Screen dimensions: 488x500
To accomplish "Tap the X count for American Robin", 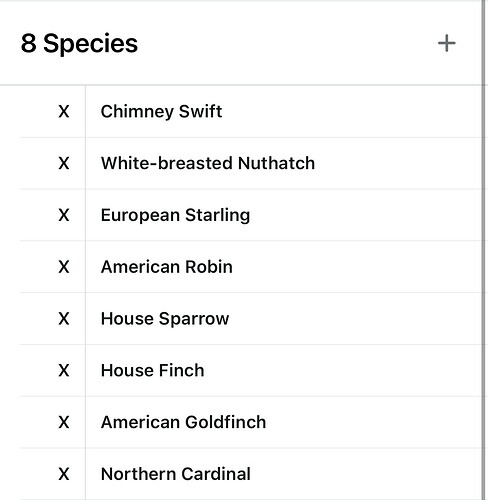I will click(x=64, y=267).
